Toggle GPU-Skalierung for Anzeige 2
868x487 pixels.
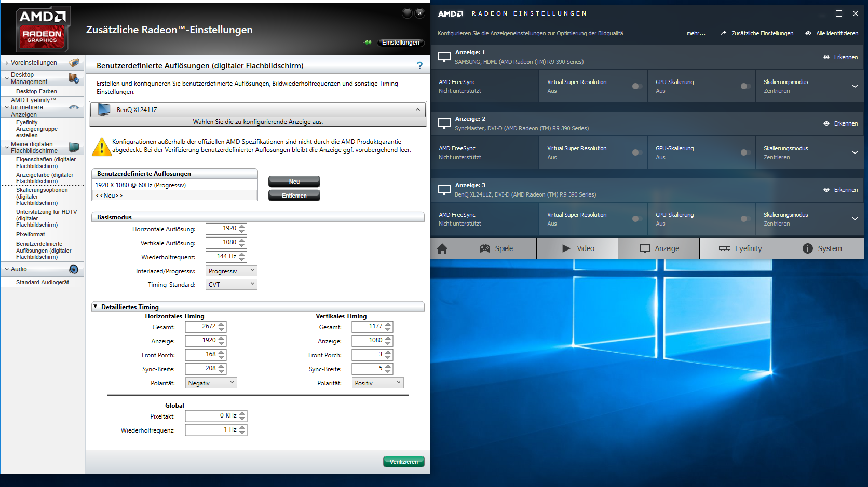(x=745, y=152)
